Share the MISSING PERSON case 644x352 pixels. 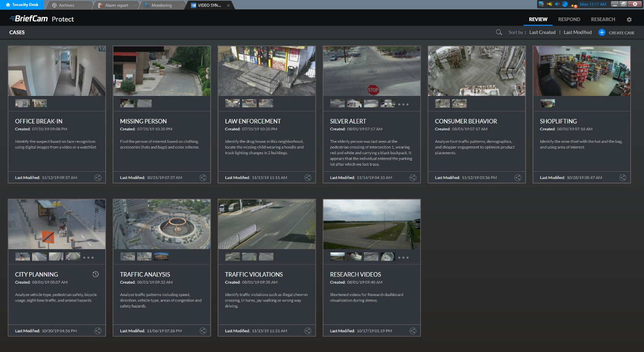click(x=203, y=178)
